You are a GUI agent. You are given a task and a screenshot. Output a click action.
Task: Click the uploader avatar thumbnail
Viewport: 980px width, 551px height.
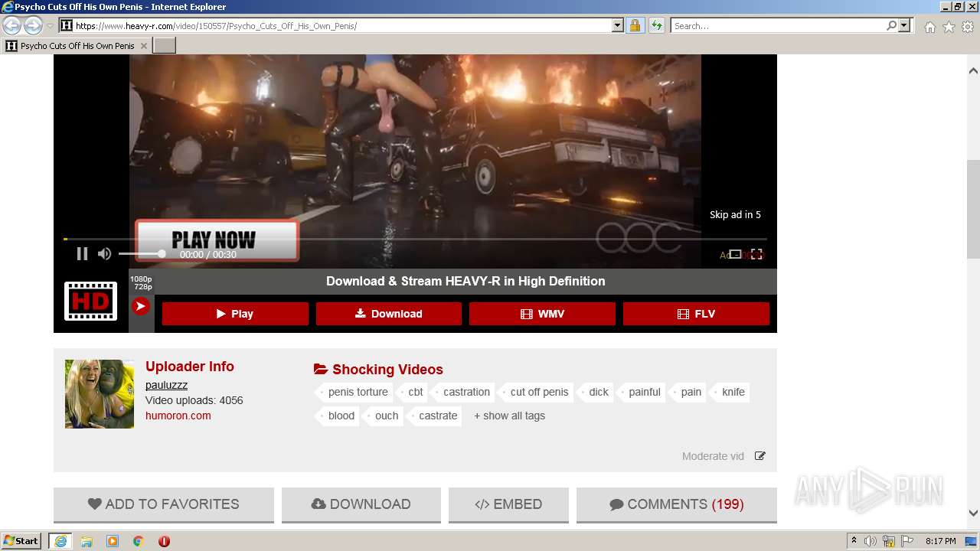tap(100, 394)
